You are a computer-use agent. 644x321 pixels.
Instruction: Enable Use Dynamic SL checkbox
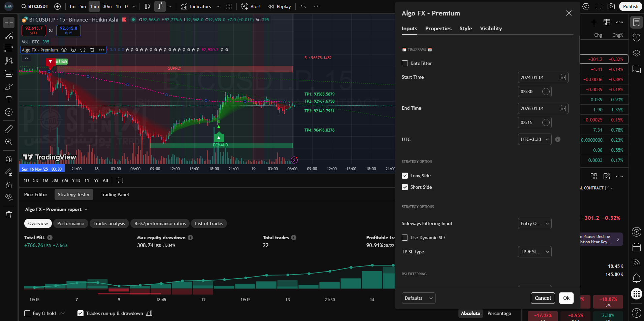(405, 238)
